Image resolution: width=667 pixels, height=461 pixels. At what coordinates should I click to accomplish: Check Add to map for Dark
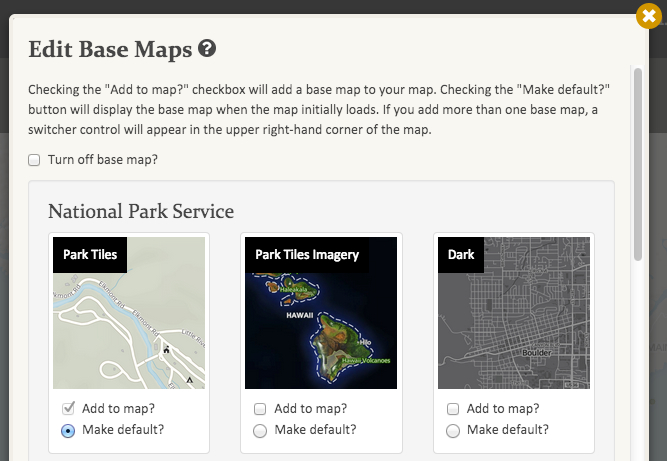(453, 409)
